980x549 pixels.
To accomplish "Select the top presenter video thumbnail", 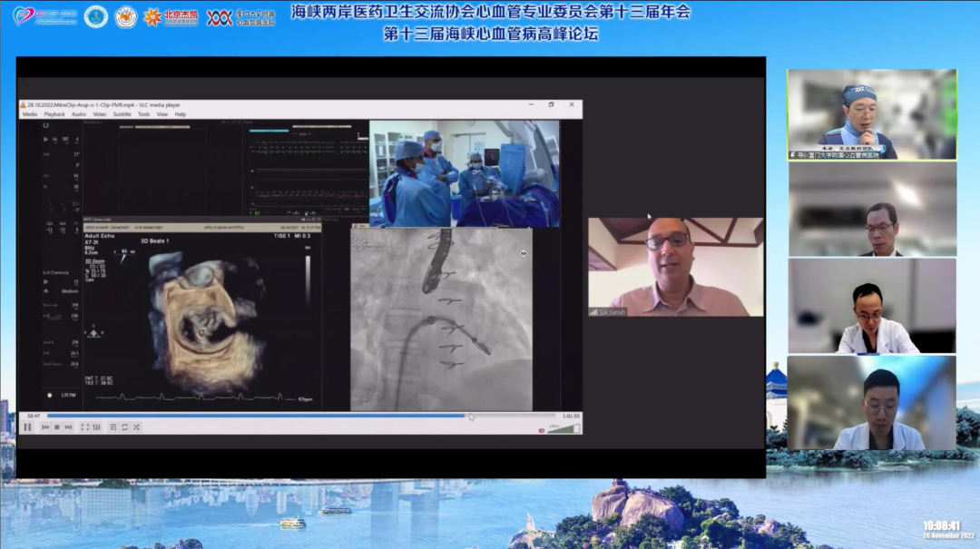I will pos(872,114).
